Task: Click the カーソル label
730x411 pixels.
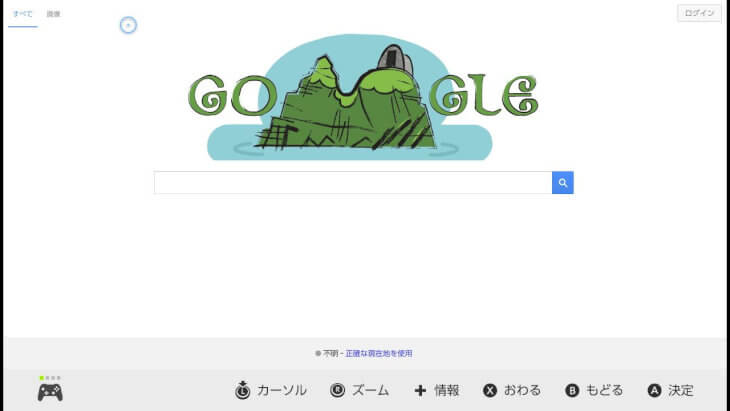Action: [x=282, y=390]
